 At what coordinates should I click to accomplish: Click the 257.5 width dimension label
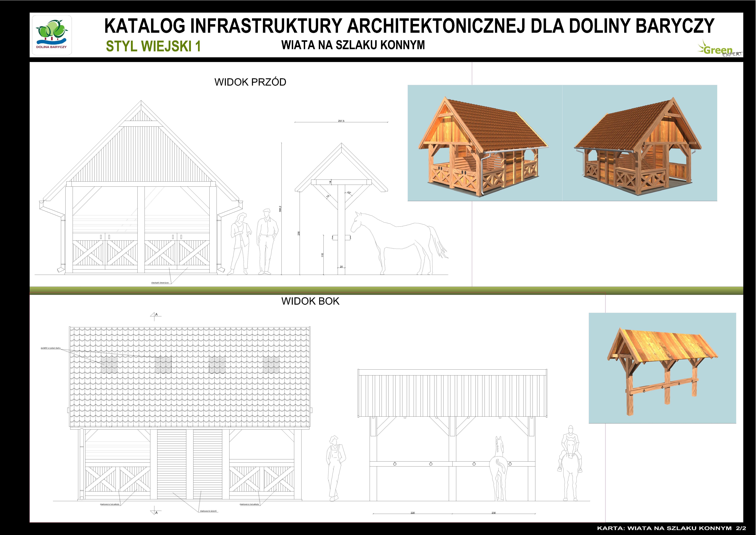(341, 121)
